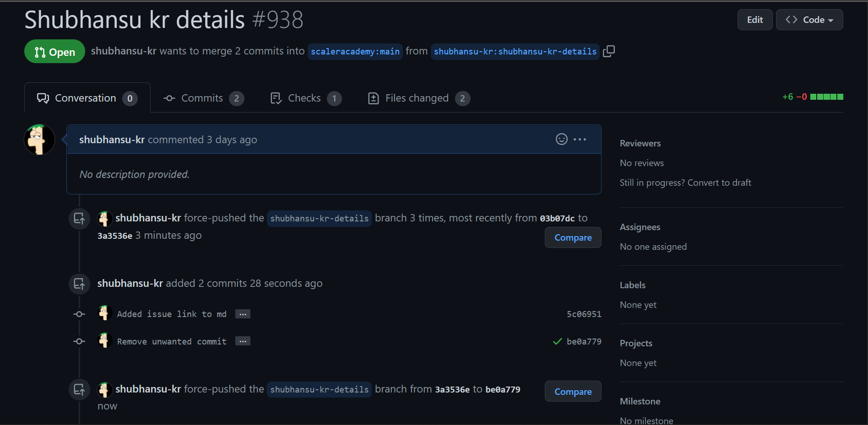Open the comment options kebab menu
868x425 pixels.
click(580, 139)
